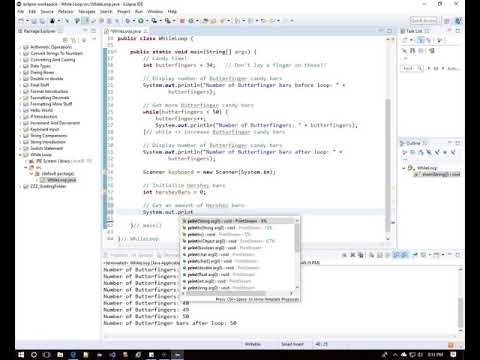This screenshot has height=360, width=480.
Task: Open the Refactor menu
Action: coord(66,11)
